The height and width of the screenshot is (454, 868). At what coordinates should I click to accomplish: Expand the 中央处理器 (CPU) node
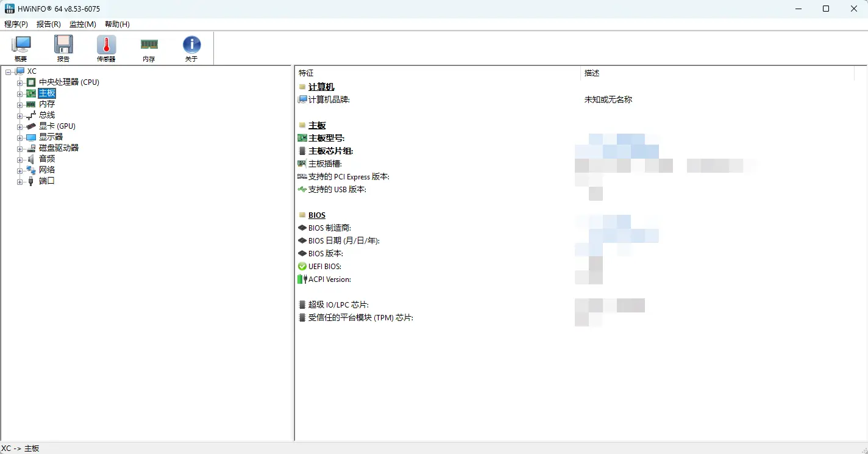tap(20, 83)
